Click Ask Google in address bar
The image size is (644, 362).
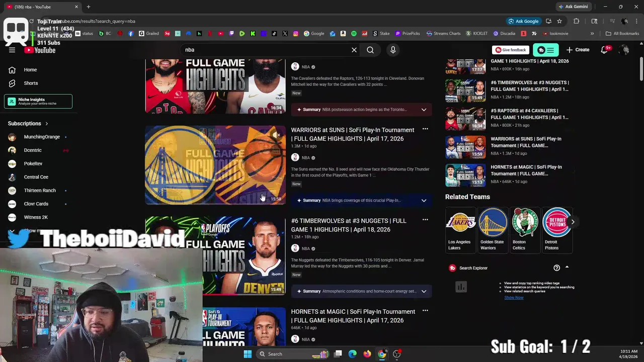coord(523,21)
